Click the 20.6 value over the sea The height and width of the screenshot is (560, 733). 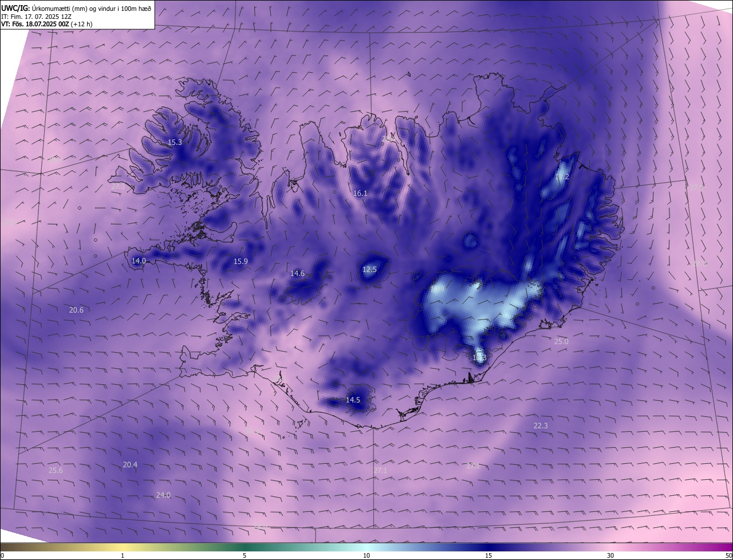(x=76, y=310)
